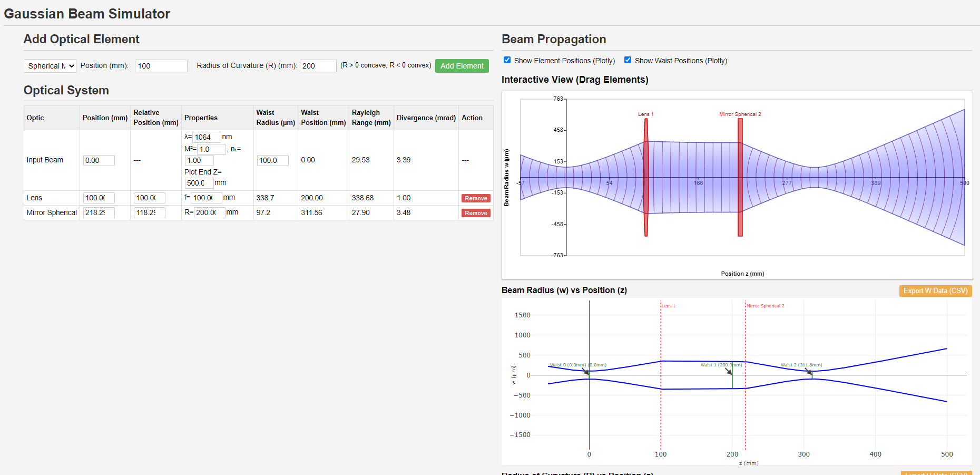
Task: Export W Data as CSV
Action: 935,290
